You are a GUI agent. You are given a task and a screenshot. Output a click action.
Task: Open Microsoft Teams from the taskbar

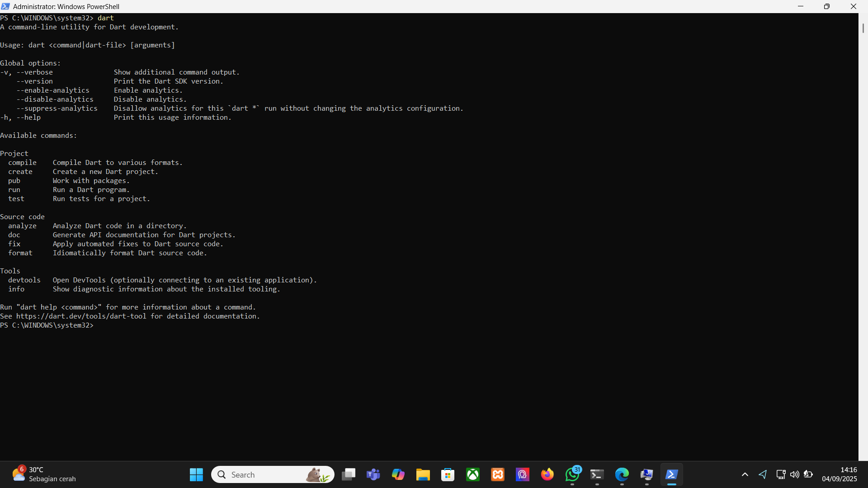[x=373, y=475]
